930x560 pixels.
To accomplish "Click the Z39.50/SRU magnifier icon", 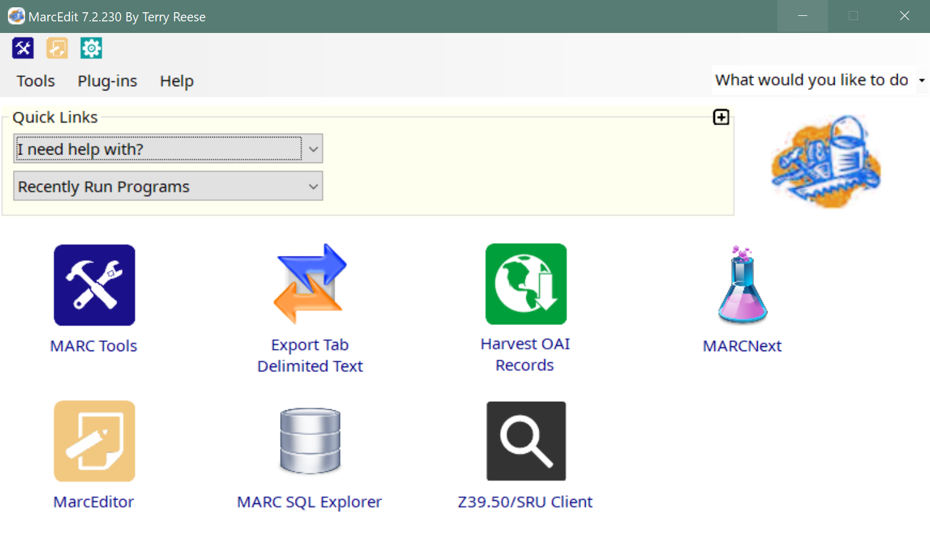I will click(526, 441).
